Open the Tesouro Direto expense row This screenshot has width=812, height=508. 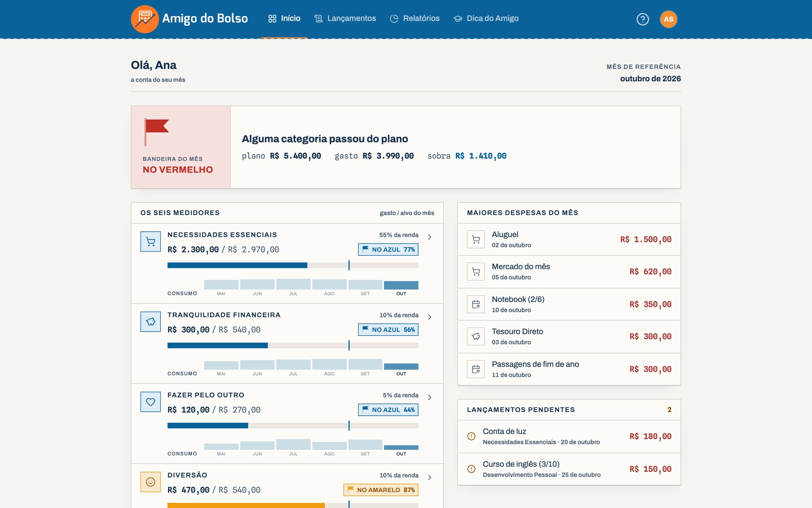coord(569,336)
